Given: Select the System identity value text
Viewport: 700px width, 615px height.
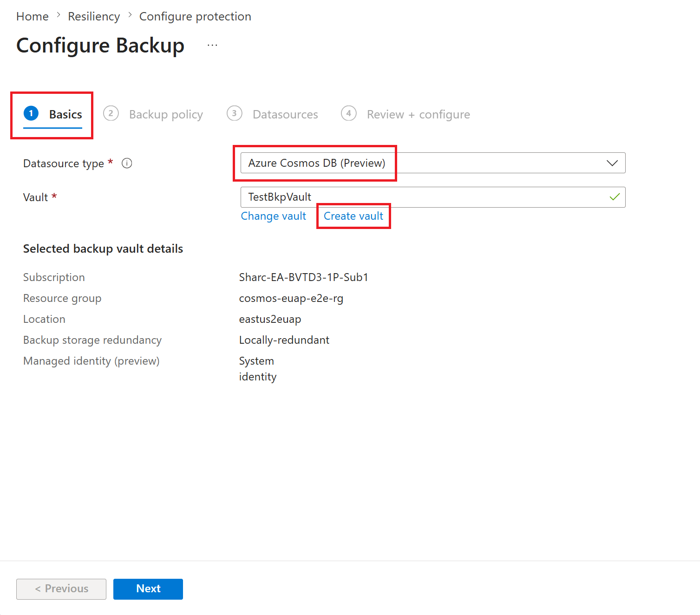Looking at the screenshot, I should tap(258, 369).
